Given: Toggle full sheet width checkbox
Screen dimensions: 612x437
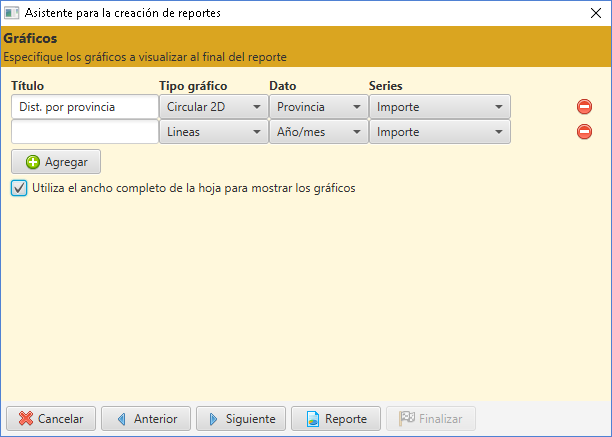Looking at the screenshot, I should click(19, 188).
